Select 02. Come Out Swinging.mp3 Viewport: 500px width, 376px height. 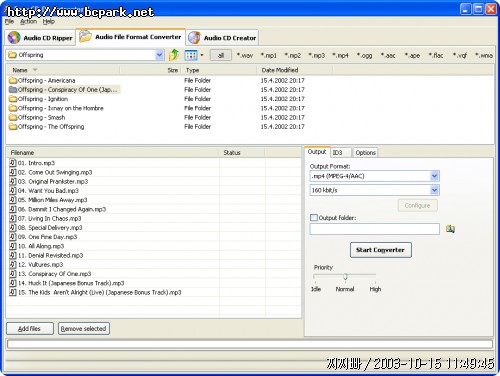point(55,172)
